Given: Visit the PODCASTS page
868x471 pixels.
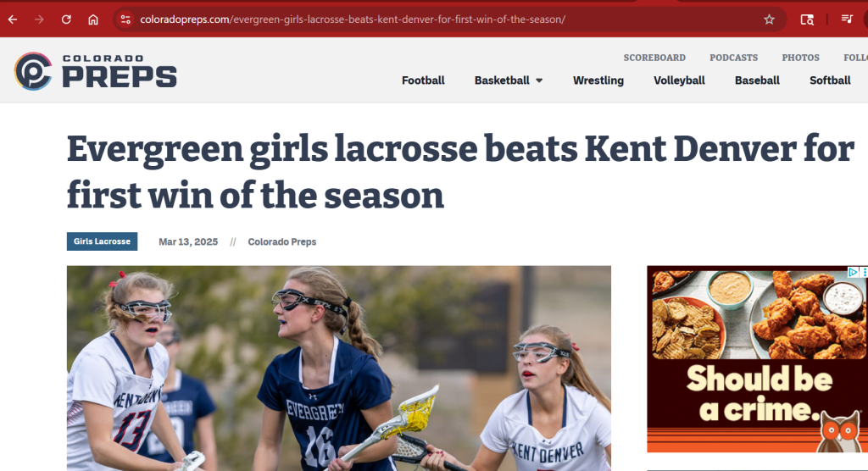Looking at the screenshot, I should [x=733, y=58].
